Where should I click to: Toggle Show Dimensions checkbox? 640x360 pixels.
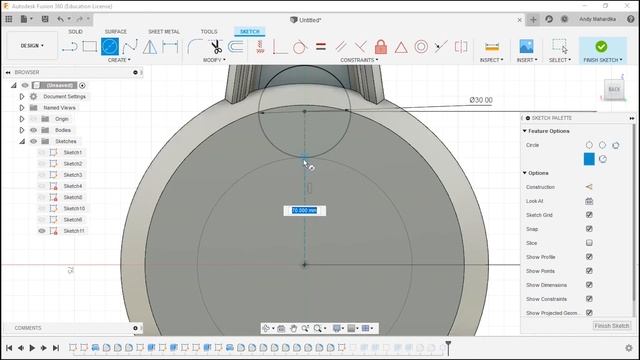[589, 284]
